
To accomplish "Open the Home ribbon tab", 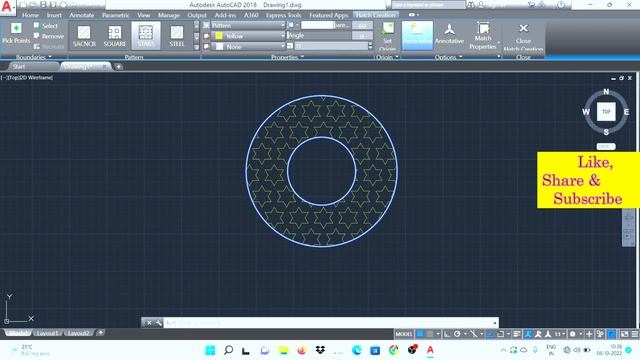I will pos(30,15).
